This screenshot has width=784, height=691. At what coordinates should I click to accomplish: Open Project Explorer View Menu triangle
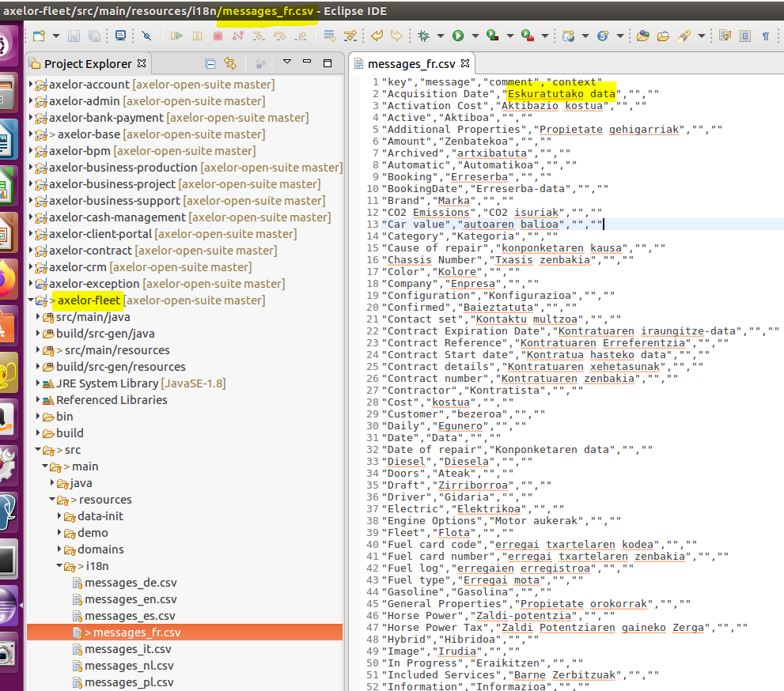pyautogui.click(x=287, y=62)
